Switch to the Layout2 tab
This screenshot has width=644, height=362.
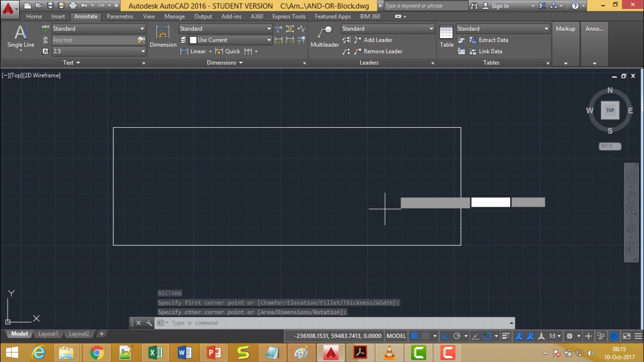pos(78,334)
